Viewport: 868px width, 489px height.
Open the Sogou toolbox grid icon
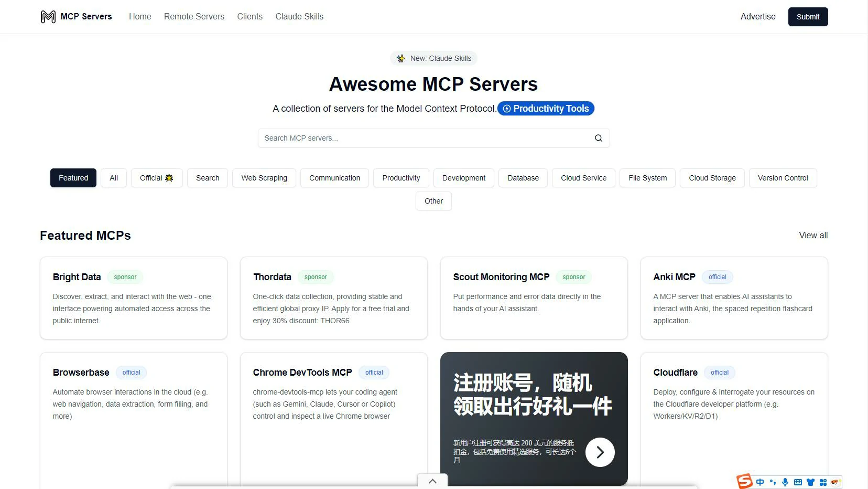click(823, 482)
